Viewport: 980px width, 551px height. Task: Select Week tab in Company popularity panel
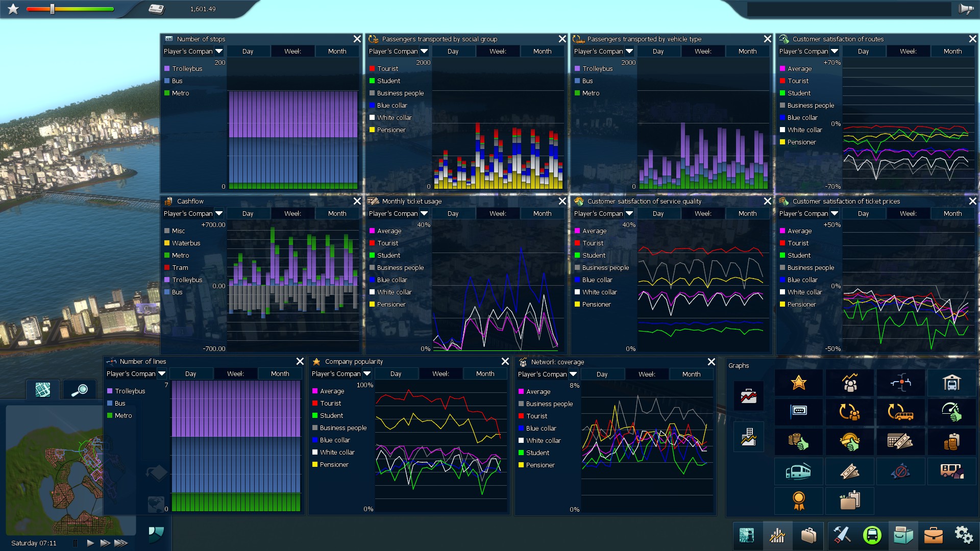(440, 373)
